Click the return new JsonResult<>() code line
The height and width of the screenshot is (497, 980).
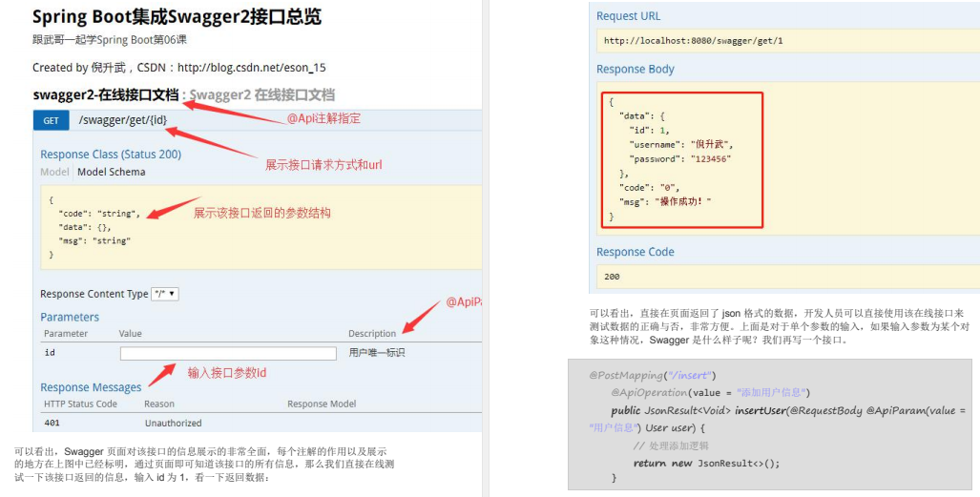(x=706, y=464)
